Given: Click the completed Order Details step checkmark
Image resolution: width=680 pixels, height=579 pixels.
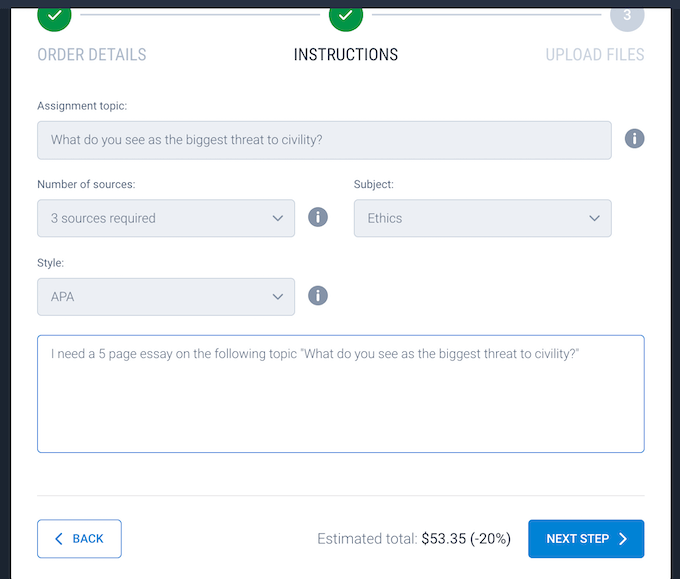Looking at the screenshot, I should click(x=54, y=16).
